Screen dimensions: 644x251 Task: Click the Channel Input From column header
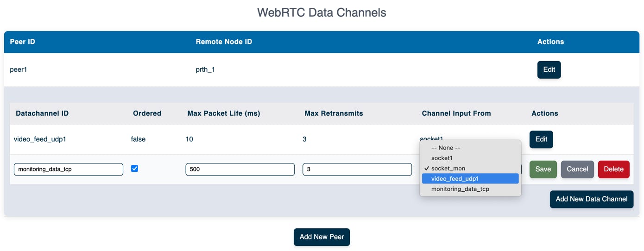pyautogui.click(x=456, y=113)
